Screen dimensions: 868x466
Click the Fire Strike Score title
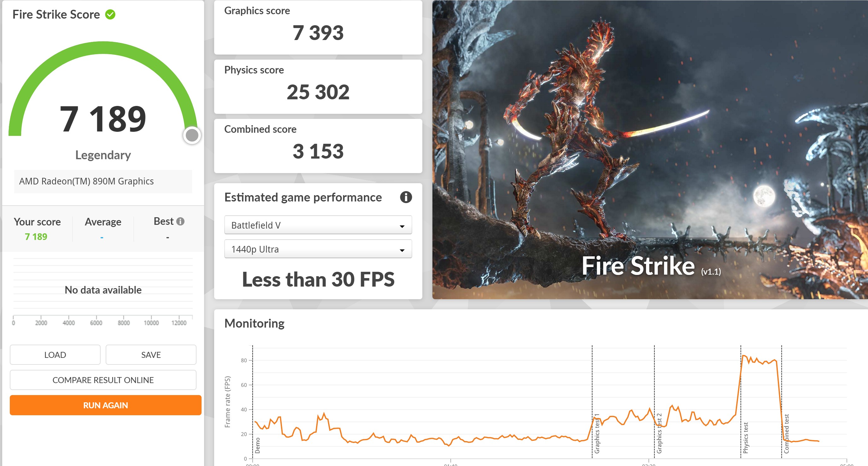click(x=56, y=15)
